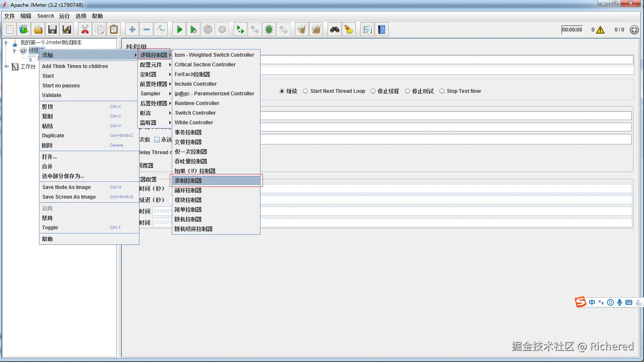644x362 pixels.
Task: Select Start Next Thread Loop radio button
Action: point(305,91)
